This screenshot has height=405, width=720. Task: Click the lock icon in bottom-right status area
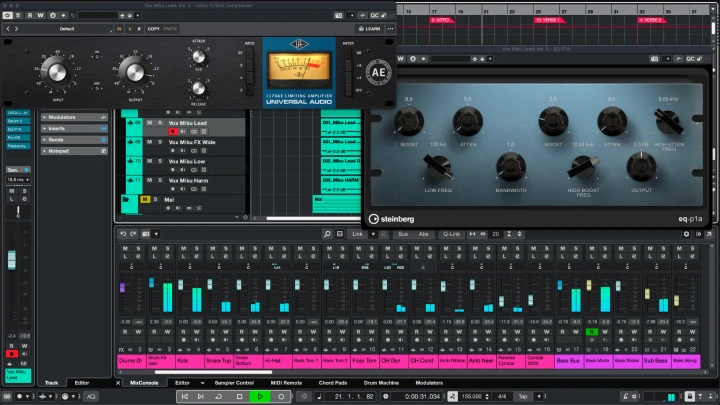tap(689, 396)
